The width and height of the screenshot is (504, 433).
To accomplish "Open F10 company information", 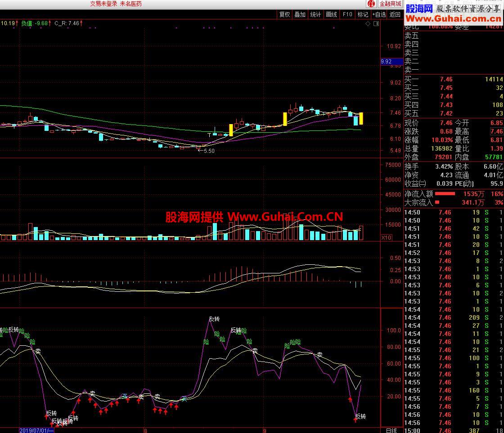I will coord(347,14).
